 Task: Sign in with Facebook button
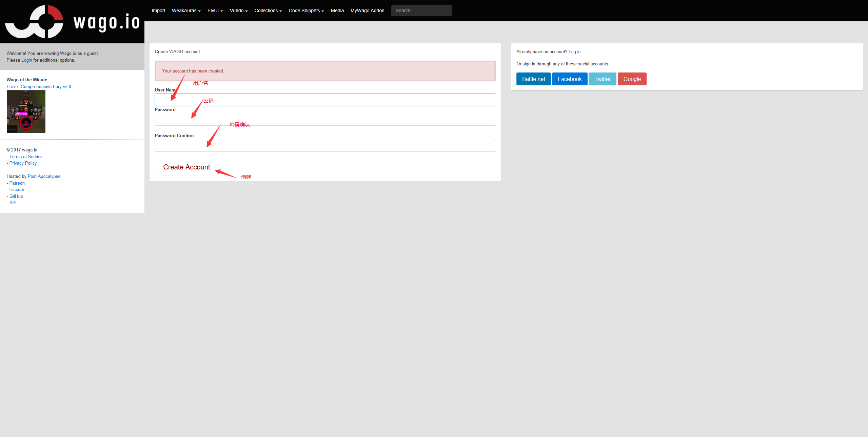[x=569, y=79]
